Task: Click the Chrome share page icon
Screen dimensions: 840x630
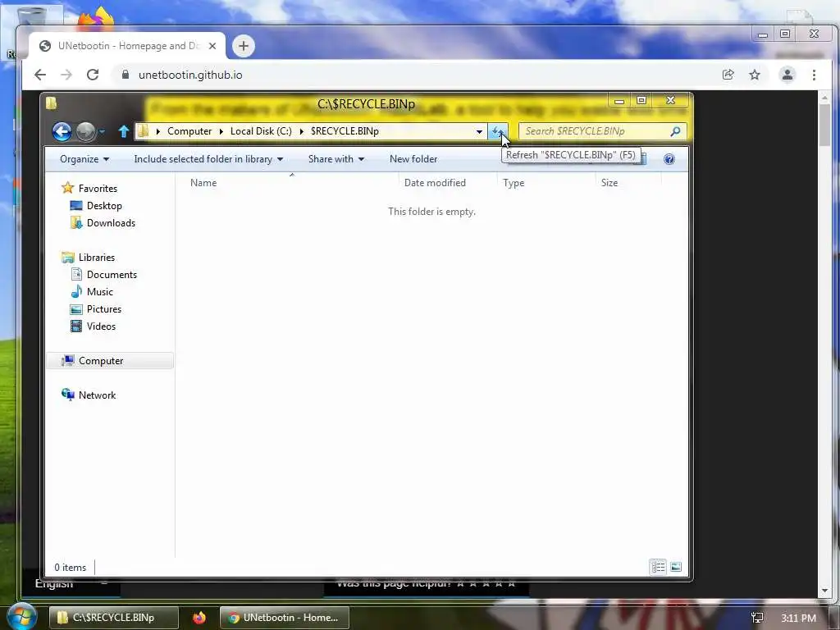Action: pos(728,75)
